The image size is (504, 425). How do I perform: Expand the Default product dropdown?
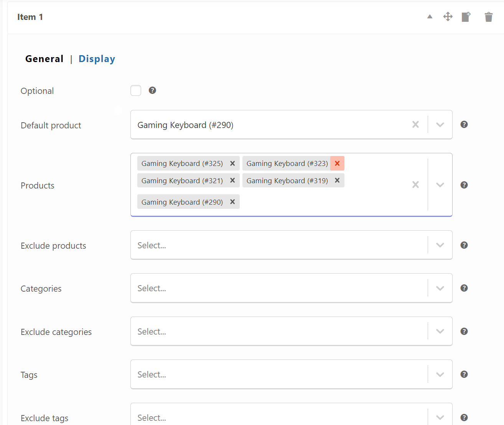(440, 125)
